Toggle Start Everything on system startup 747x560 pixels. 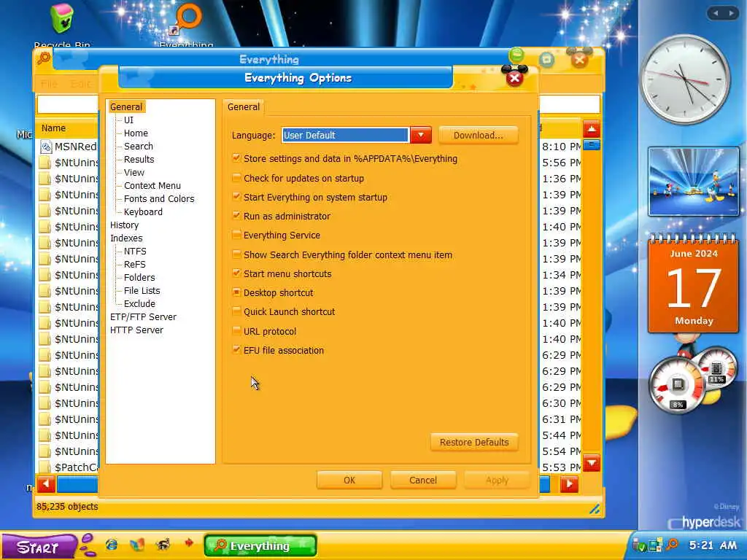pyautogui.click(x=236, y=196)
